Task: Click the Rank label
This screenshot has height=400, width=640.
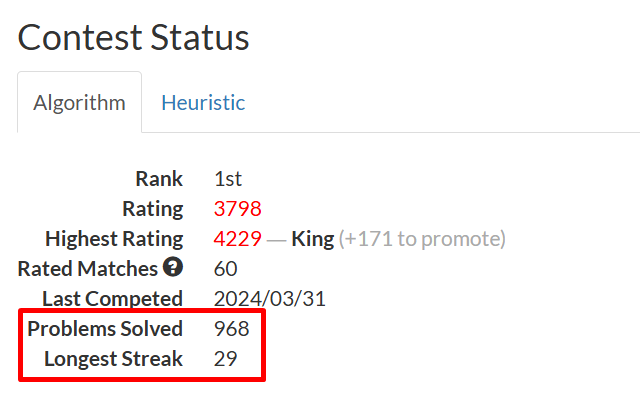Action: click(x=159, y=179)
